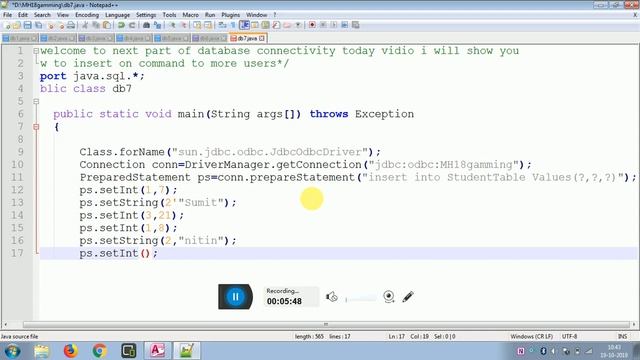
Task: Open the Macro menu
Action: coord(190,15)
